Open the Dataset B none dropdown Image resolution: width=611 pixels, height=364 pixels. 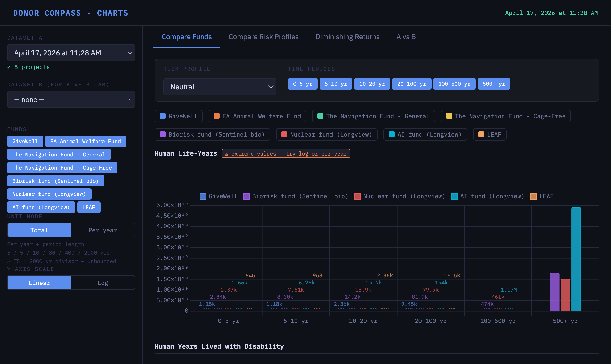tap(71, 99)
